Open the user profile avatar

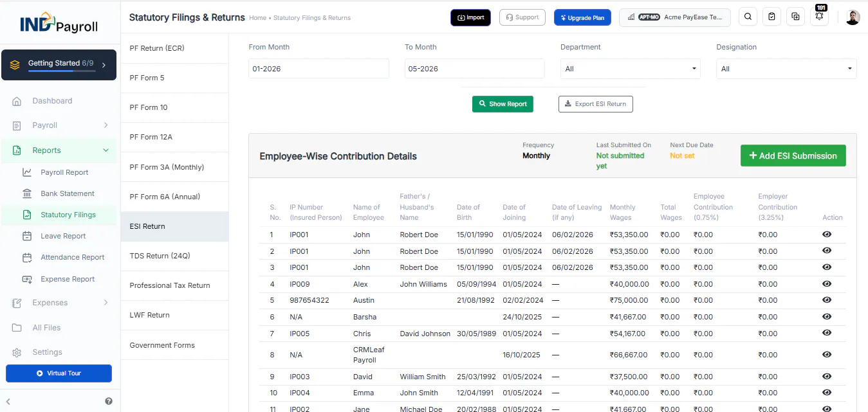[x=853, y=17]
